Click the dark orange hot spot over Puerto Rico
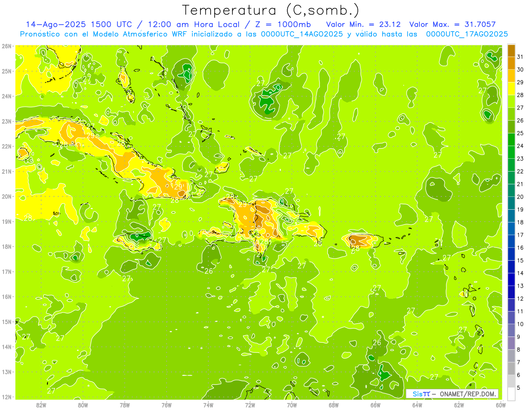 (356, 241)
